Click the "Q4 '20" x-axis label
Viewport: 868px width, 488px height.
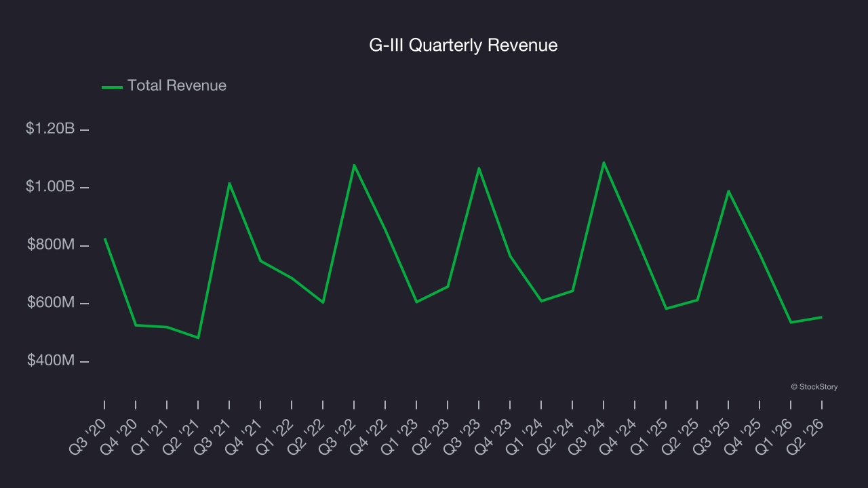point(121,437)
